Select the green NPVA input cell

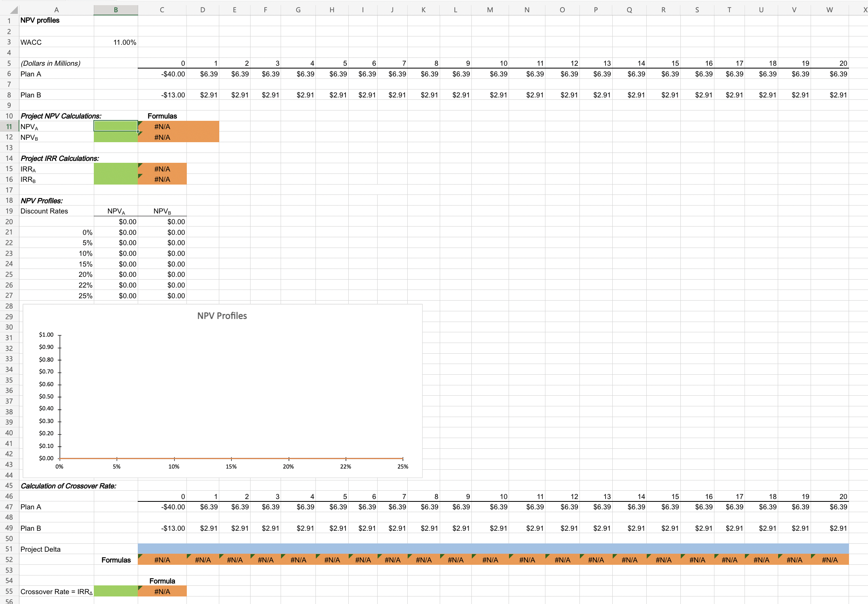tap(115, 126)
